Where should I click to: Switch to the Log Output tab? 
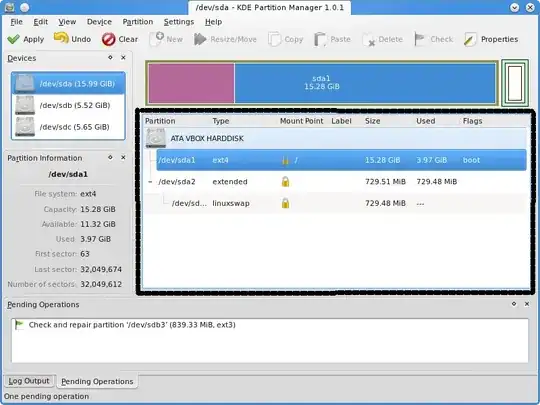[x=29, y=381]
